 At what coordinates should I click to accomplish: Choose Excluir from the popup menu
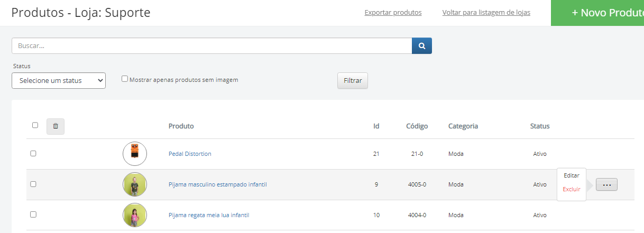(x=572, y=189)
